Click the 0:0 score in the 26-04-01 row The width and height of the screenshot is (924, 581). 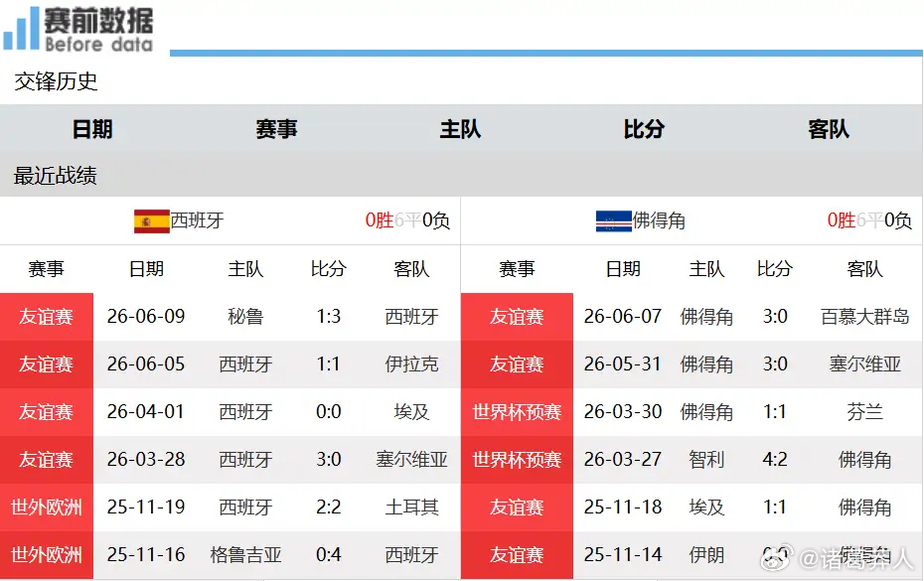[x=329, y=412]
